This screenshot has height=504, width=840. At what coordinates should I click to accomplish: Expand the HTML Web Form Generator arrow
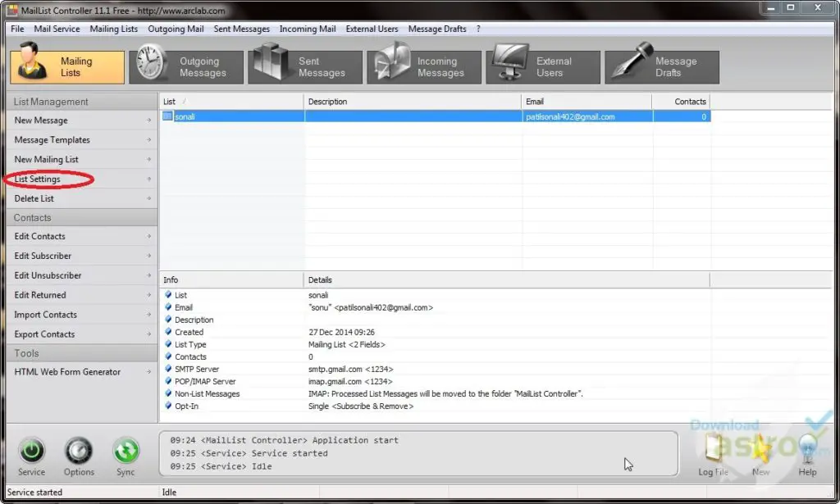(x=148, y=372)
